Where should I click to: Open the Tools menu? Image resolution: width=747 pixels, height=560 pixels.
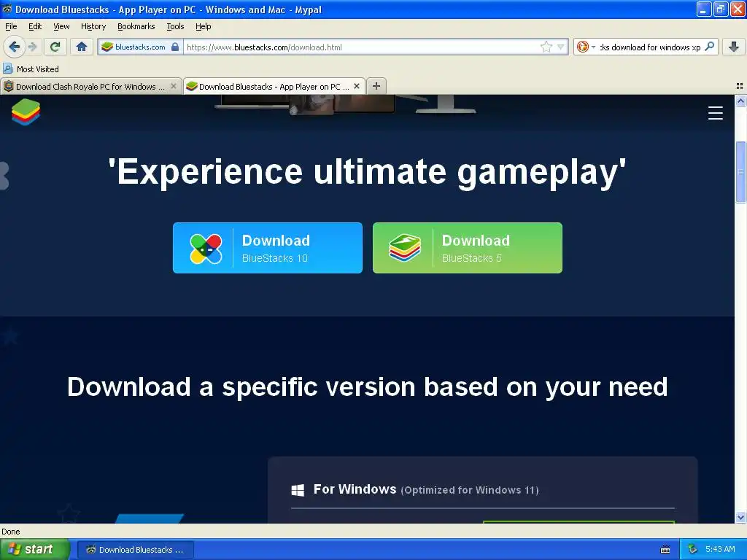[x=175, y=26]
